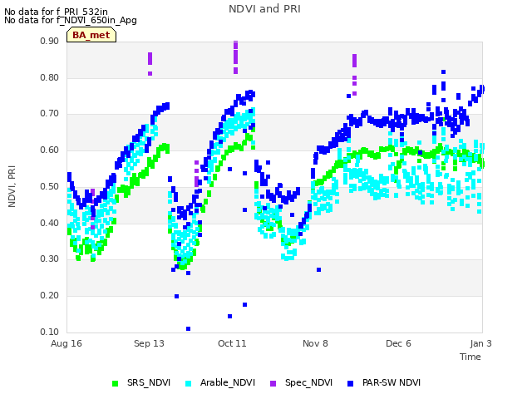Click the 0.10 y-axis tick label
532x399 pixels.
point(50,332)
